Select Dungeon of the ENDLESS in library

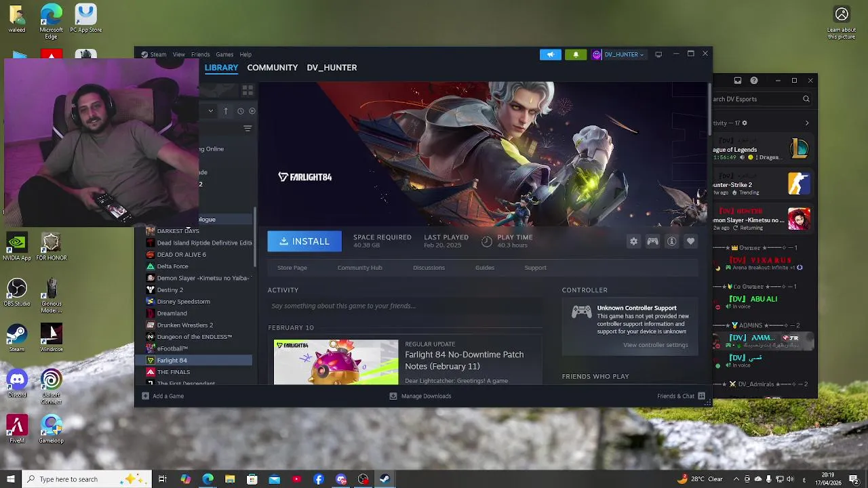tap(194, 337)
